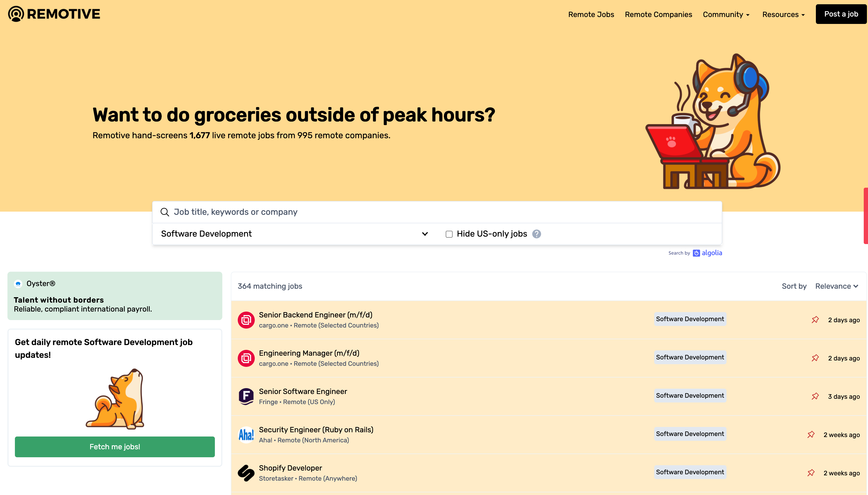
Task: Open the Remote Jobs nav link
Action: [591, 14]
